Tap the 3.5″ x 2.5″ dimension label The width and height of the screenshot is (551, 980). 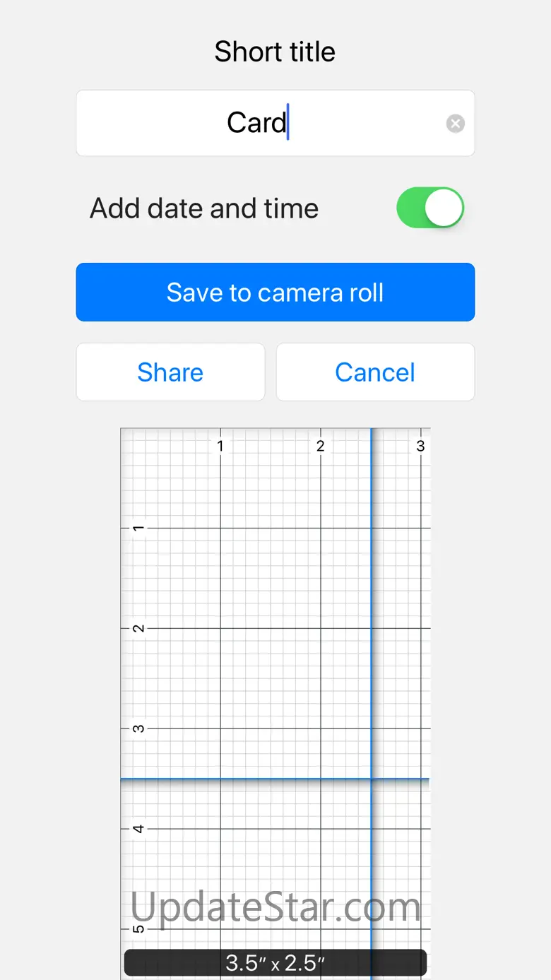click(275, 962)
